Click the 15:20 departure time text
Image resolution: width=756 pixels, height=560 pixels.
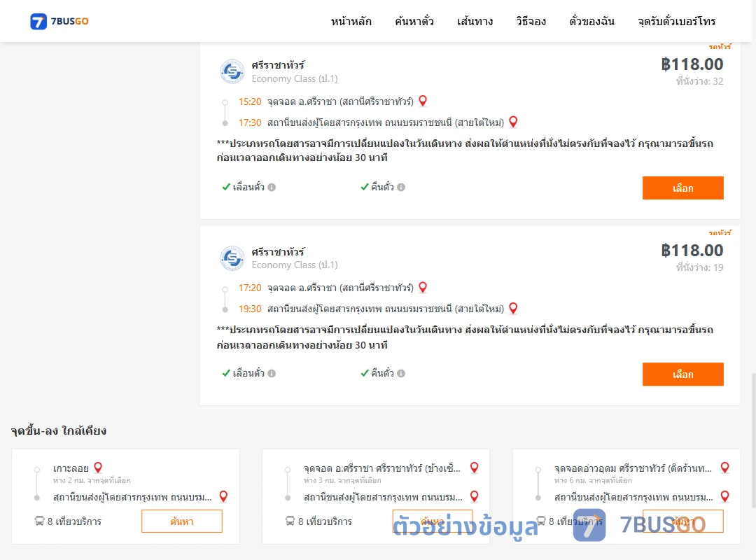click(x=250, y=101)
